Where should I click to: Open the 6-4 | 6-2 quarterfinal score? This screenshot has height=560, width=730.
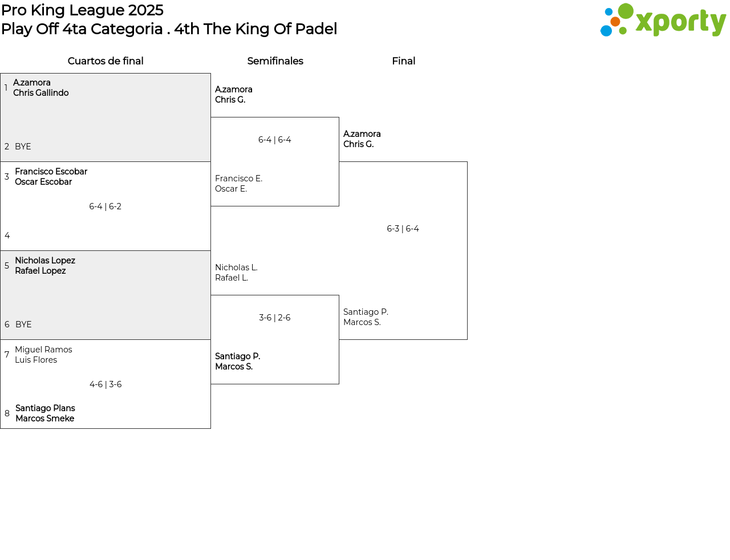tap(106, 206)
